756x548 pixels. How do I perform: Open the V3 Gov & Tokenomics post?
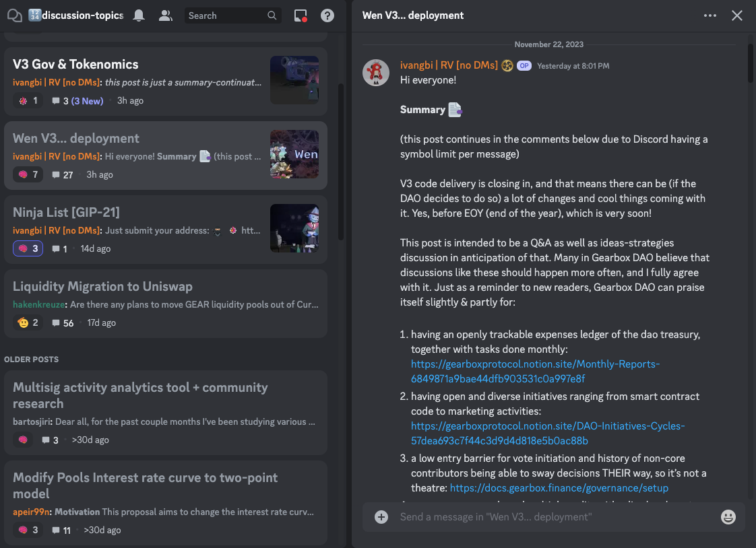click(75, 65)
